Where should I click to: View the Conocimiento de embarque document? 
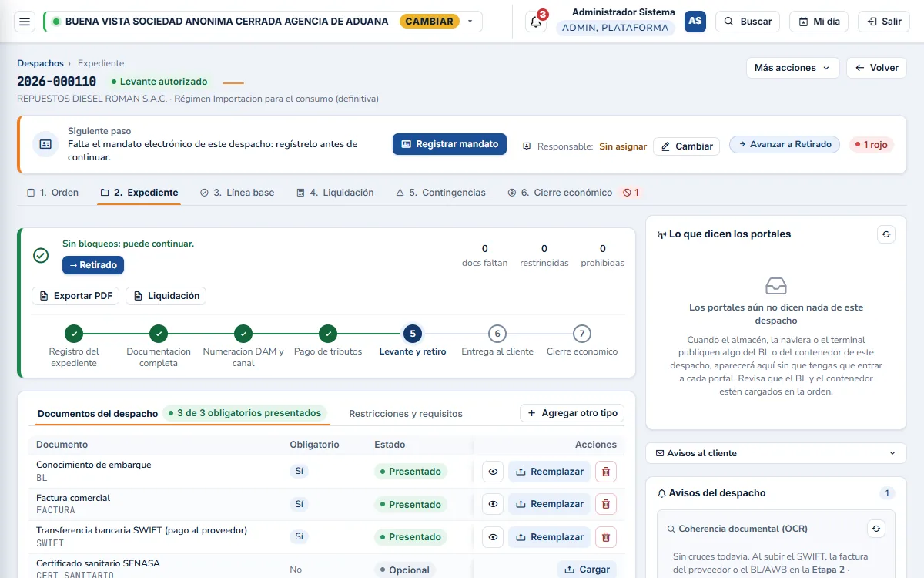[493, 472]
